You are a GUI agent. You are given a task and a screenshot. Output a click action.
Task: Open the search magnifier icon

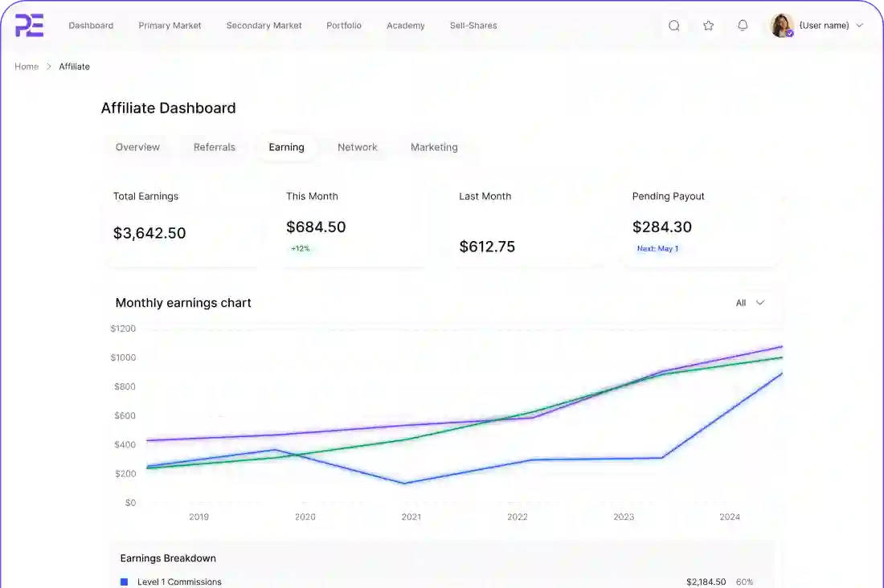[x=673, y=26]
